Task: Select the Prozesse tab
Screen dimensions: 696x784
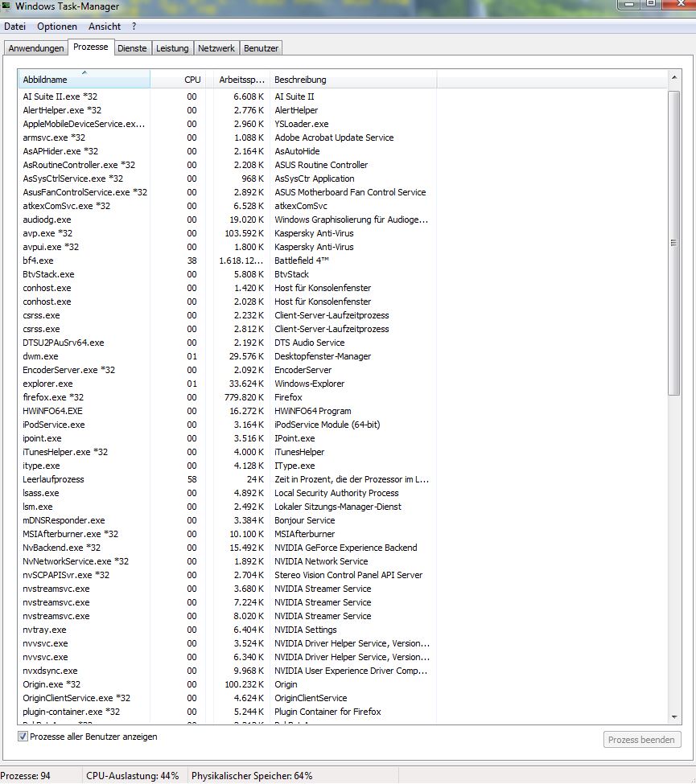Action: (x=91, y=47)
